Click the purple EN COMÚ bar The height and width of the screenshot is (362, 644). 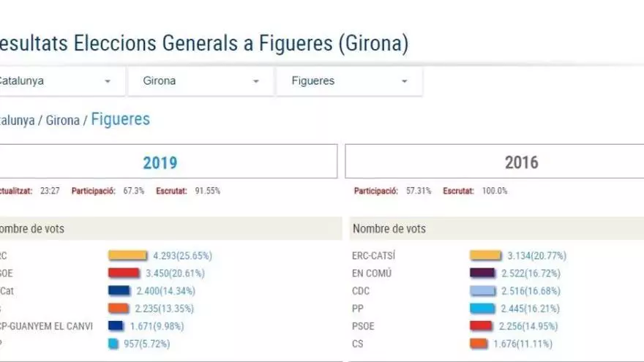[x=482, y=274]
